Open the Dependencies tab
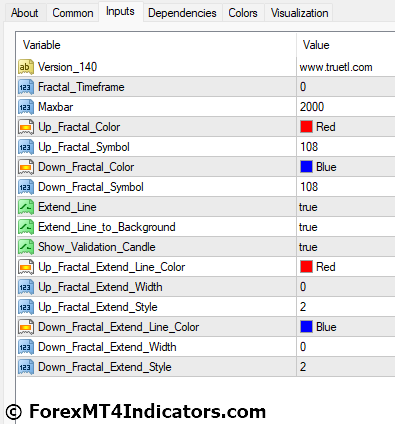The height and width of the screenshot is (424, 395). [182, 13]
